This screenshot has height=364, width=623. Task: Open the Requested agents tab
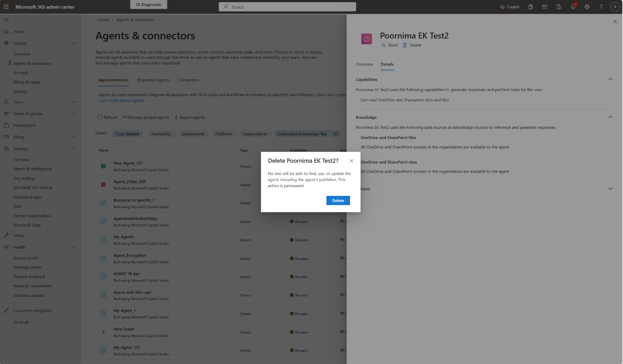click(x=153, y=80)
